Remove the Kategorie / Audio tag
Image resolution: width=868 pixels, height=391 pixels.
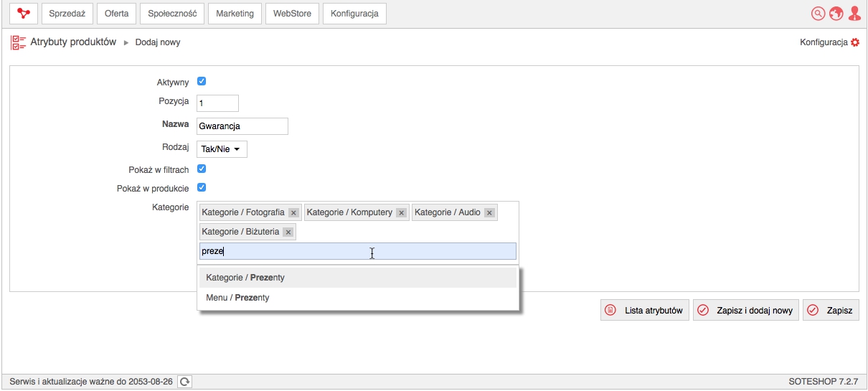489,213
